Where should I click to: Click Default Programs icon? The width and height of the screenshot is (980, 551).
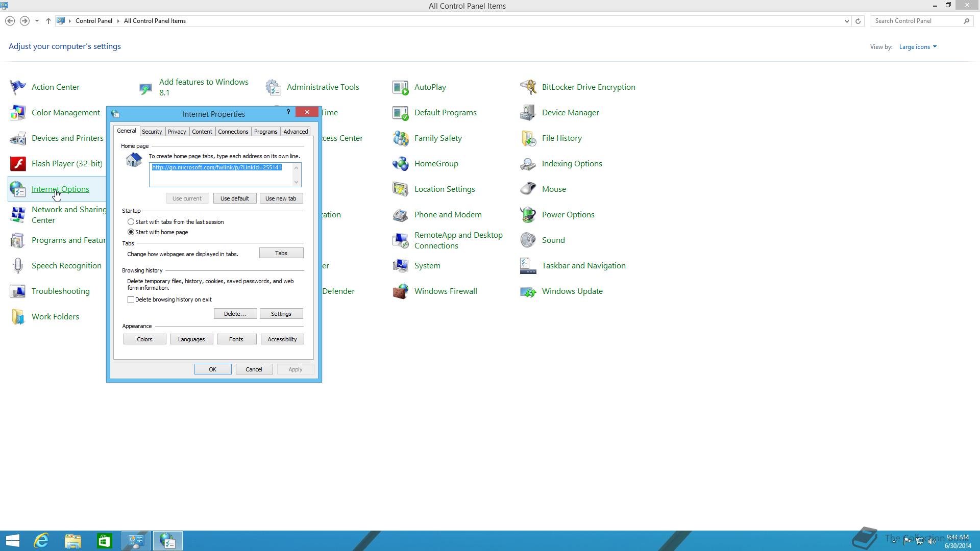click(401, 113)
